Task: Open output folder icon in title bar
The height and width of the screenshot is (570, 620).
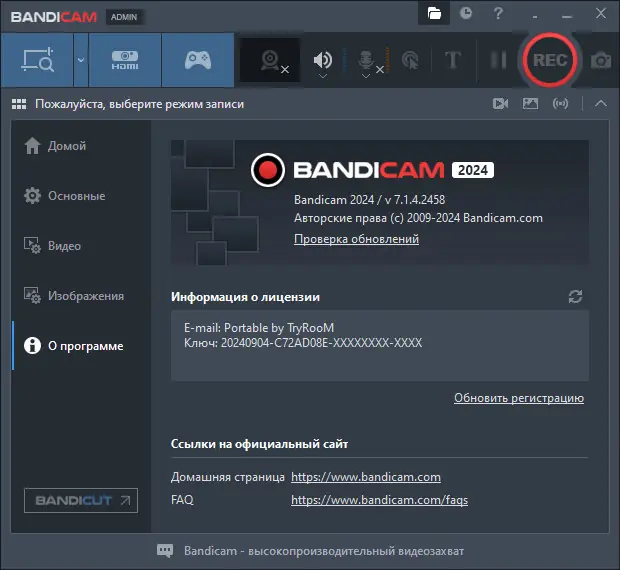Action: coord(434,13)
